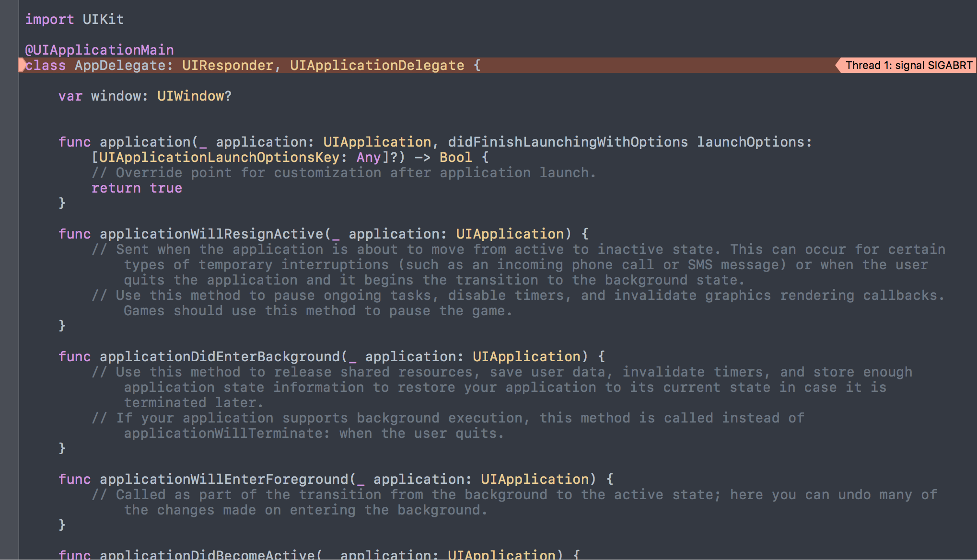This screenshot has width=977, height=560.
Task: Click 'applicationDidEnterBackground' function name
Action: pos(220,356)
